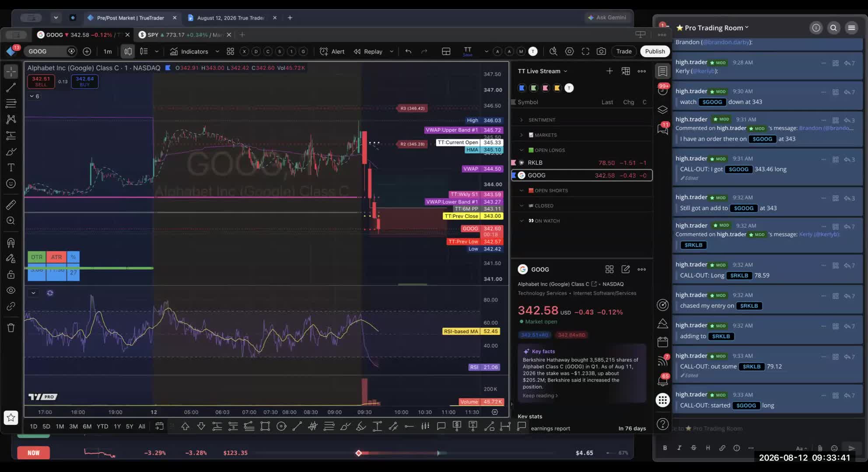
Task: Create an Alert from the toolbar
Action: coord(332,51)
